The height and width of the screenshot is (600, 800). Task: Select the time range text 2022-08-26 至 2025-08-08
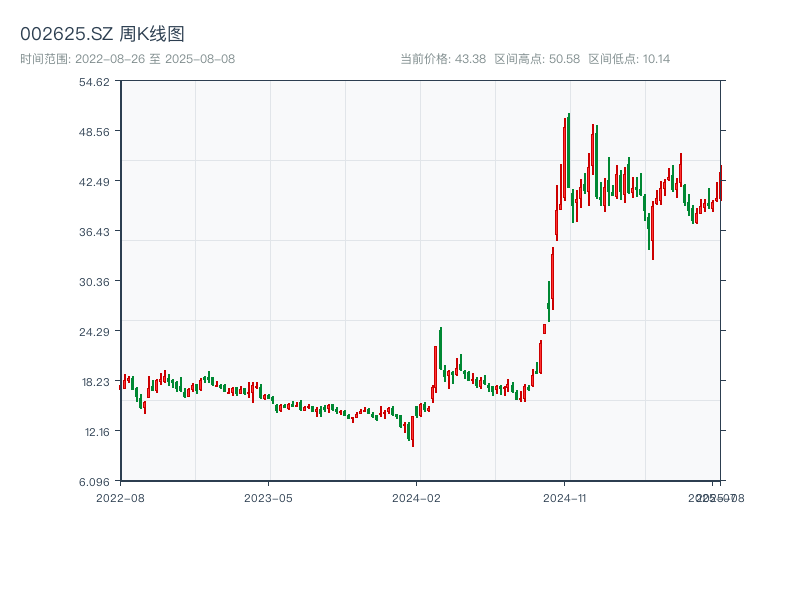coord(127,59)
